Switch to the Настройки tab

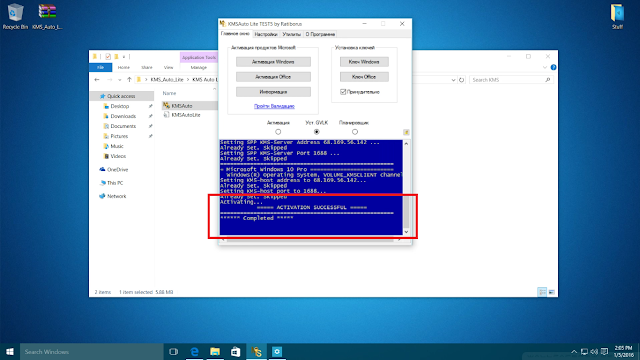point(266,34)
